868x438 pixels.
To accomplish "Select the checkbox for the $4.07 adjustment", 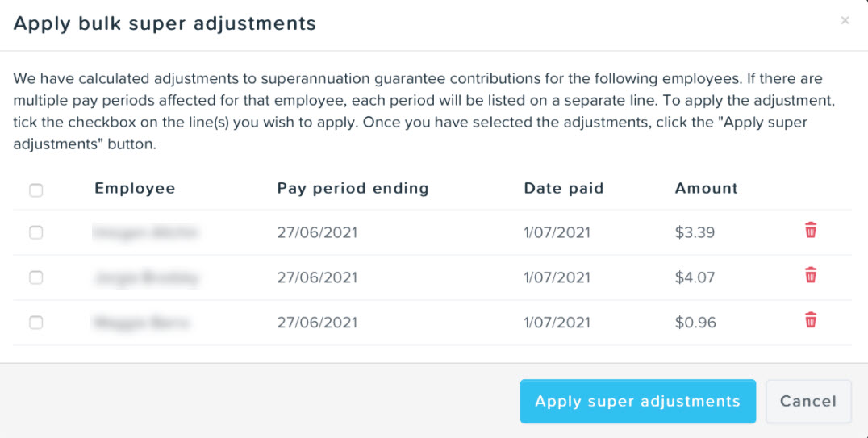I will coord(36,277).
